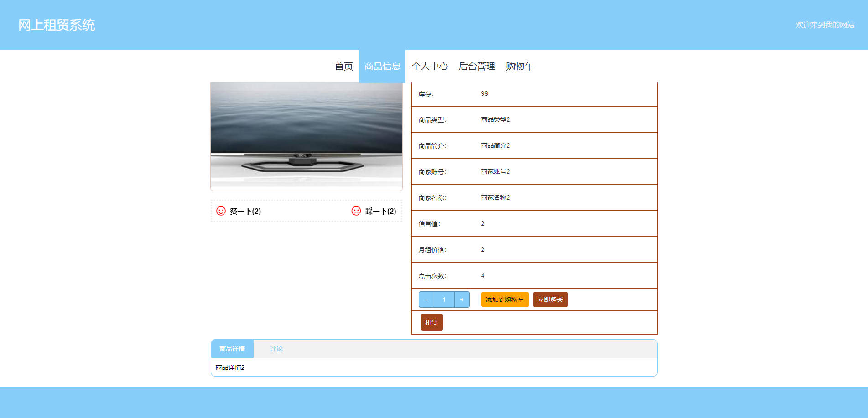
Task: Click the sad face dislike icon
Action: click(356, 211)
